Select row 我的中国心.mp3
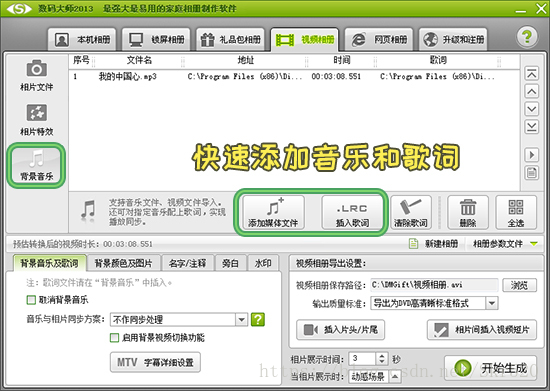This screenshot has width=550, height=391. [x=294, y=76]
